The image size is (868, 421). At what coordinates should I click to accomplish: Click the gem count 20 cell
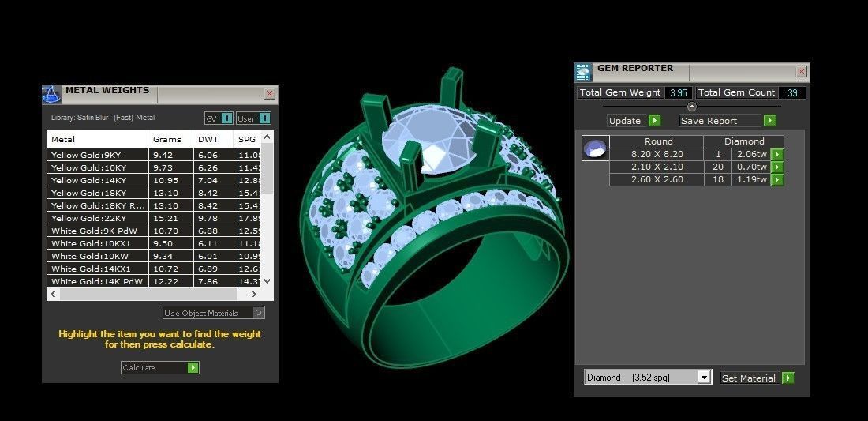(718, 167)
